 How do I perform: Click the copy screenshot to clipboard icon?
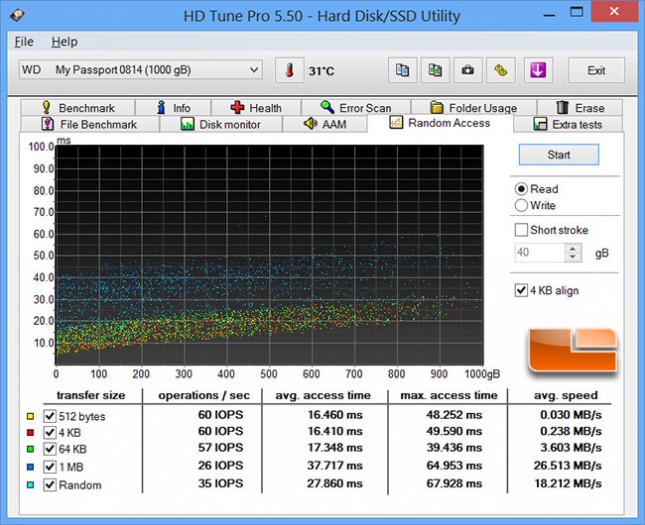(x=435, y=70)
